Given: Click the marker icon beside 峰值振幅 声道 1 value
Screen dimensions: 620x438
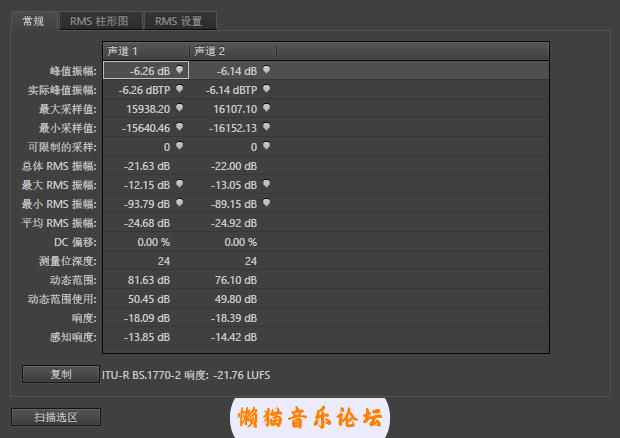Looking at the screenshot, I should (179, 70).
